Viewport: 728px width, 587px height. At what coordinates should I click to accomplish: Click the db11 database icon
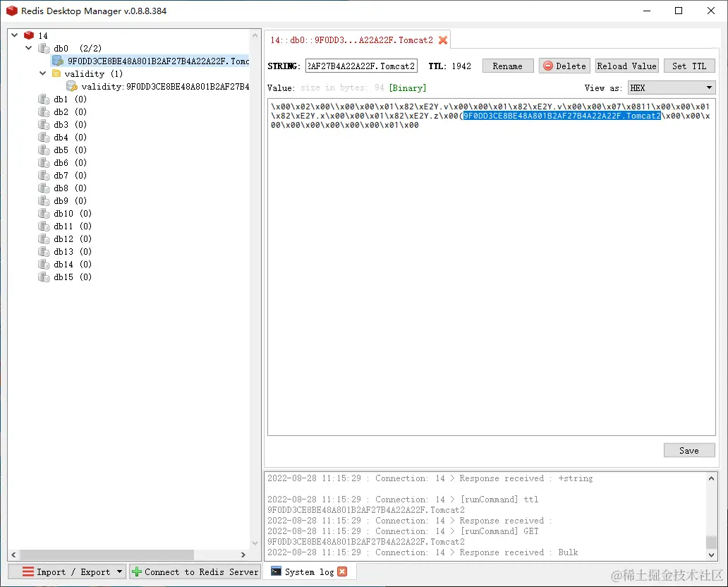tap(44, 226)
